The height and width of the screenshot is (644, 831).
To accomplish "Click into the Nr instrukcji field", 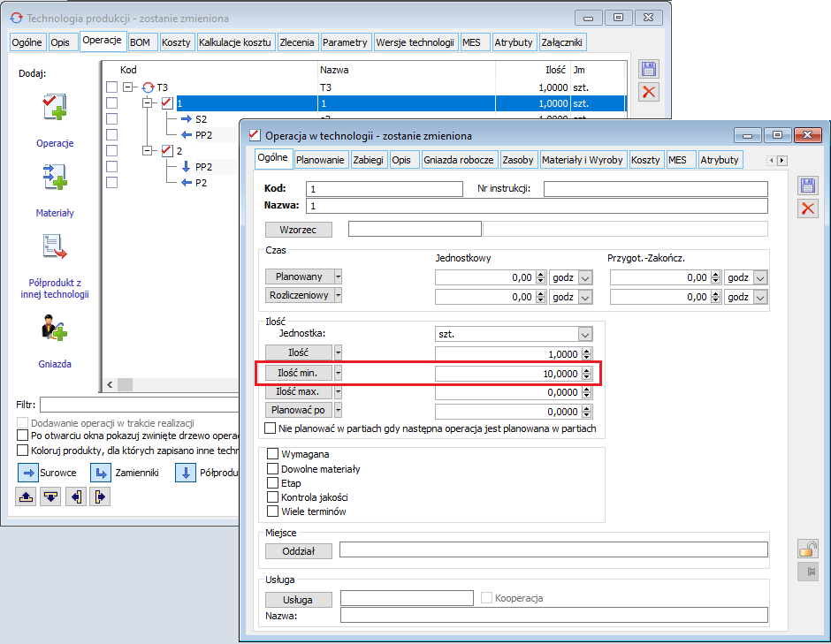I will (x=656, y=188).
